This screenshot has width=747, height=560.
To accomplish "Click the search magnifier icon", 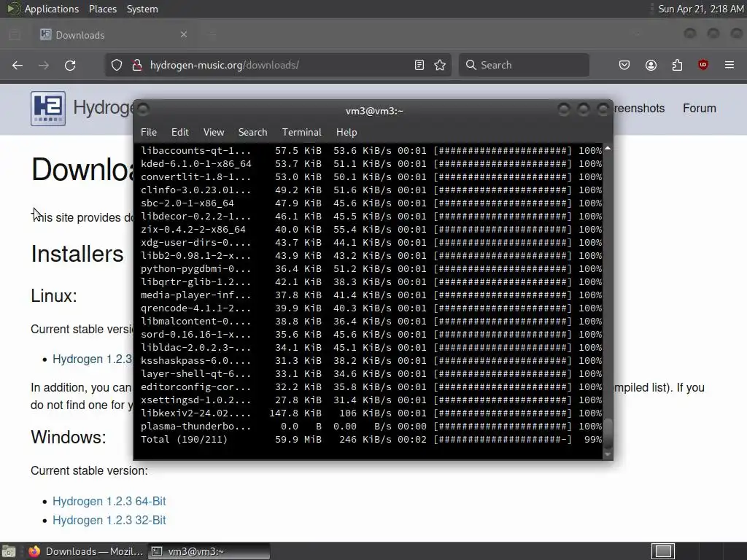I will coord(471,65).
